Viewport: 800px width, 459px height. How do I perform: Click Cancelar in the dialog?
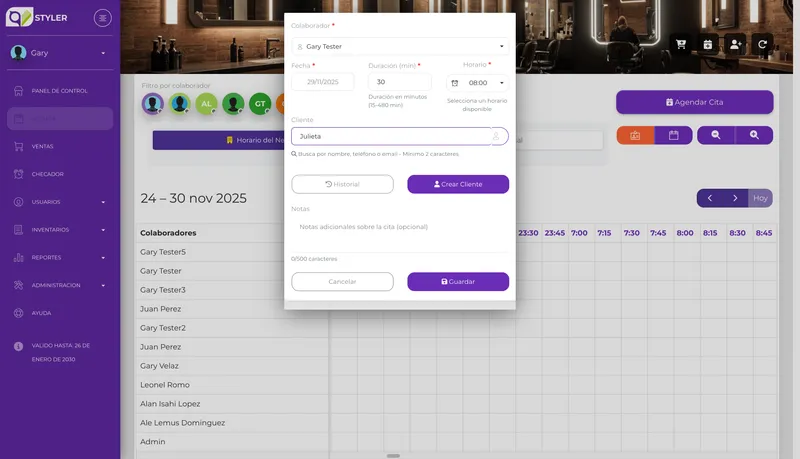tap(342, 282)
